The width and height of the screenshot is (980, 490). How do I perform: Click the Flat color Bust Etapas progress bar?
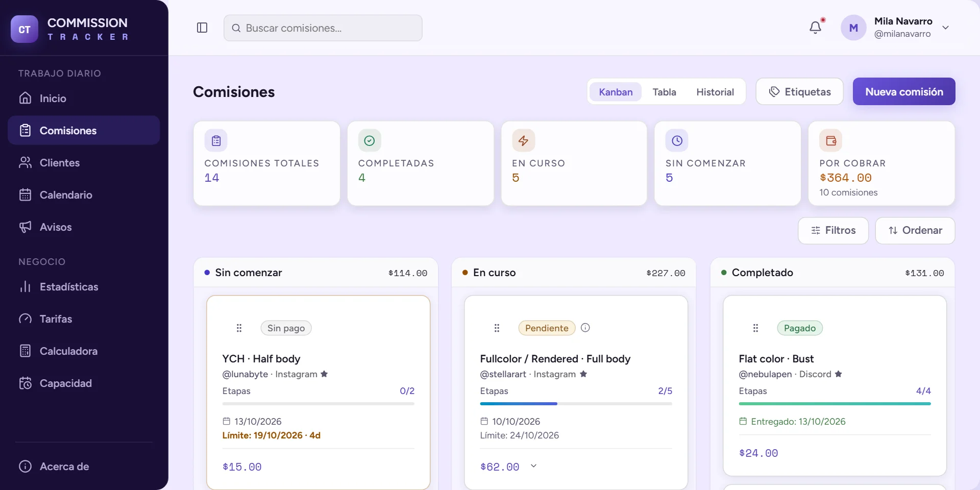point(835,404)
